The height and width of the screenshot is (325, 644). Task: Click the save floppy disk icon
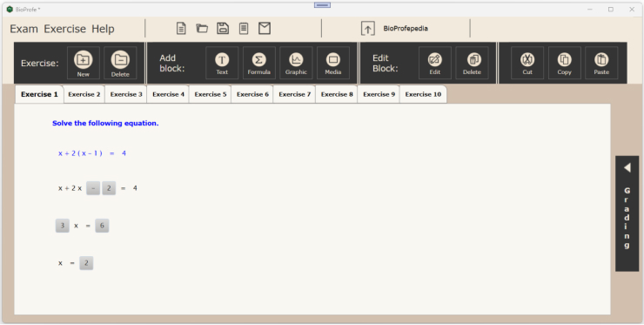coord(223,29)
